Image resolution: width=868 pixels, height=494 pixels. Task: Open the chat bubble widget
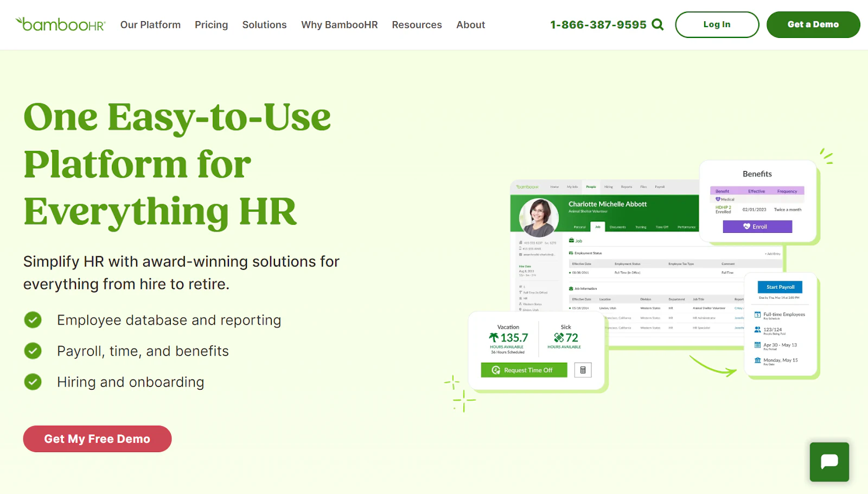(x=829, y=462)
